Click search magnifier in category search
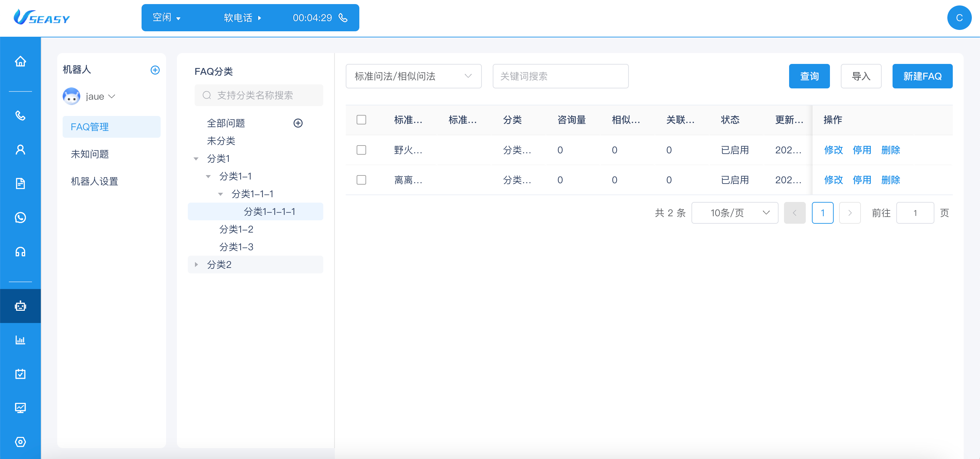 (x=207, y=95)
